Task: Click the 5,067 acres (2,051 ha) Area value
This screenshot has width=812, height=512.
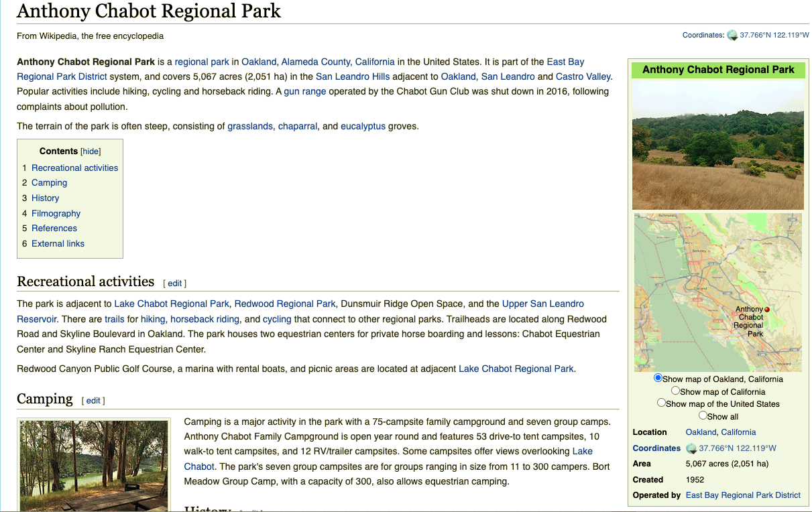Action: [727, 464]
